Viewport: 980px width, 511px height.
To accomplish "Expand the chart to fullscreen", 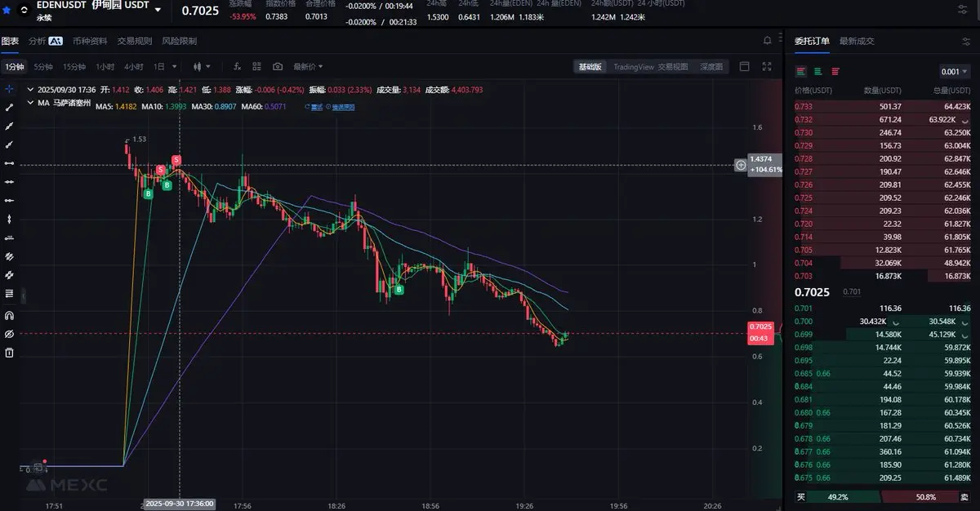I will [x=767, y=67].
